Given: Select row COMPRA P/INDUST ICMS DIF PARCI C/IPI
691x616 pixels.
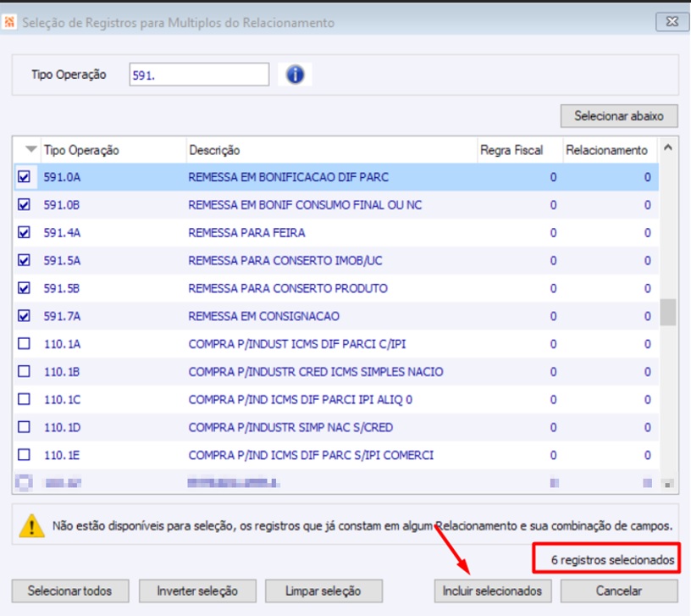Looking at the screenshot, I should click(x=336, y=343).
